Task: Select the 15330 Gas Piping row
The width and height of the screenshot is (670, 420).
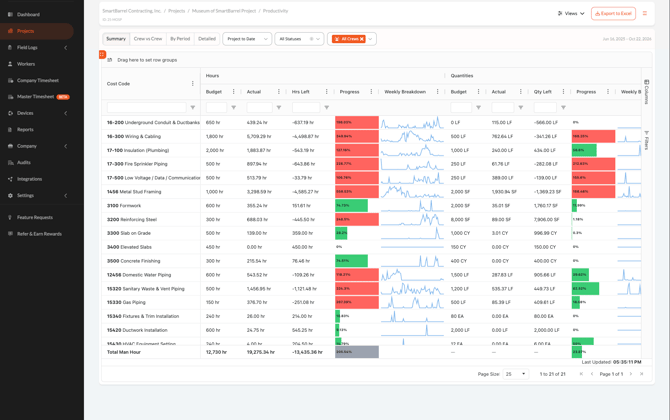Action: (x=371, y=303)
